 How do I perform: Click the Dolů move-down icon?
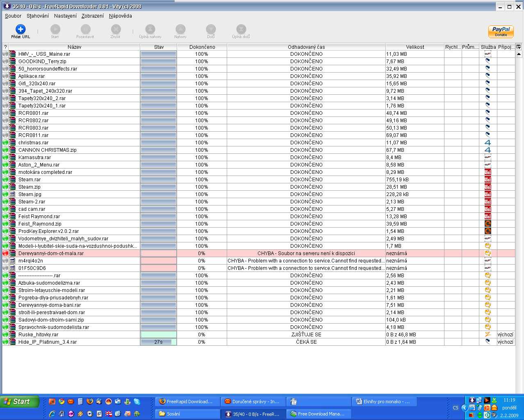(x=211, y=29)
